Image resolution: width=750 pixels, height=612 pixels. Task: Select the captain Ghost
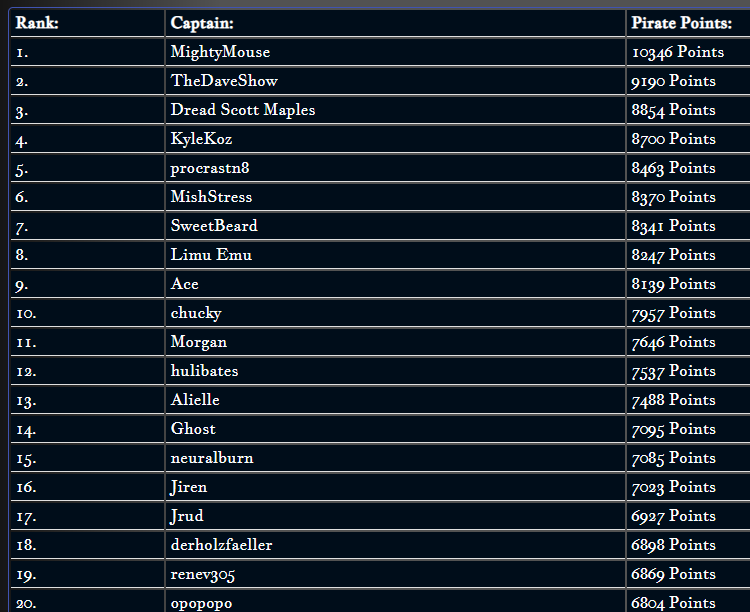pos(193,429)
